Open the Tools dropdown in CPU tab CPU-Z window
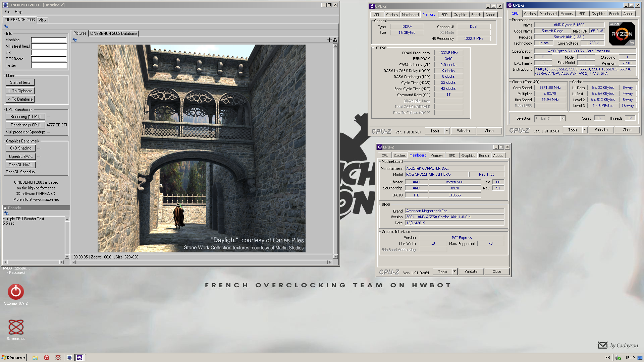 [585, 130]
